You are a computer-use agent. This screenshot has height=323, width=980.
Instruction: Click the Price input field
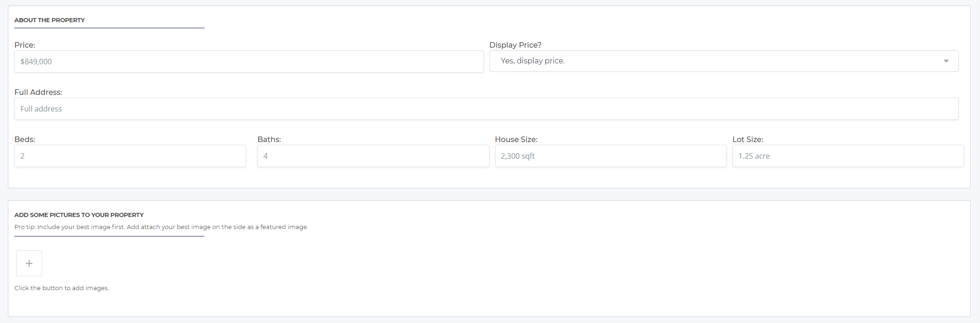click(x=249, y=62)
